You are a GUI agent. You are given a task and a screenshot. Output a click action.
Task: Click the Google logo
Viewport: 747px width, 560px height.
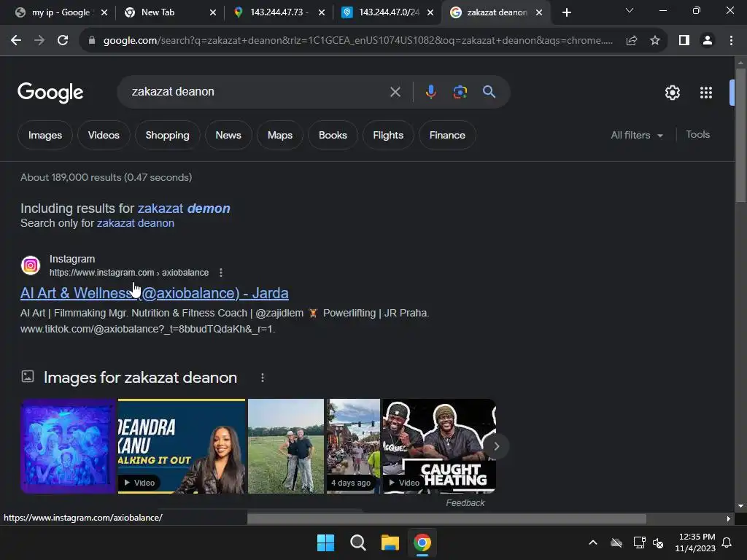click(50, 93)
